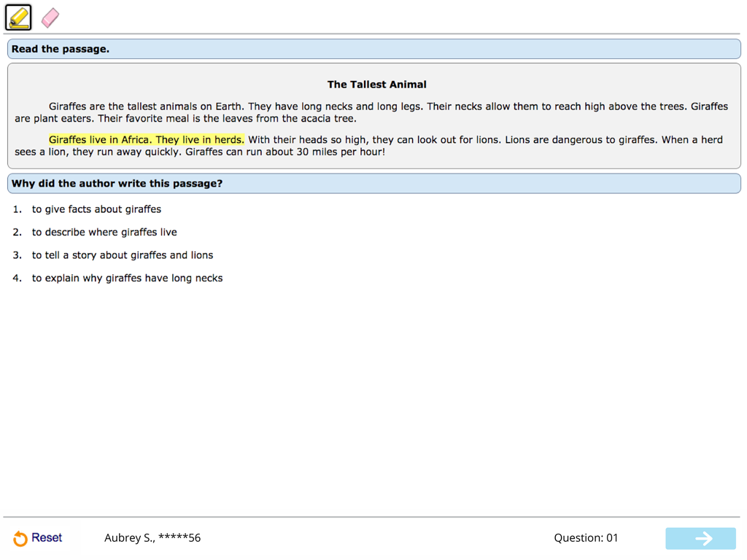This screenshot has width=747, height=560.
Task: Tap the eraser icon to remove highlights
Action: tap(49, 17)
